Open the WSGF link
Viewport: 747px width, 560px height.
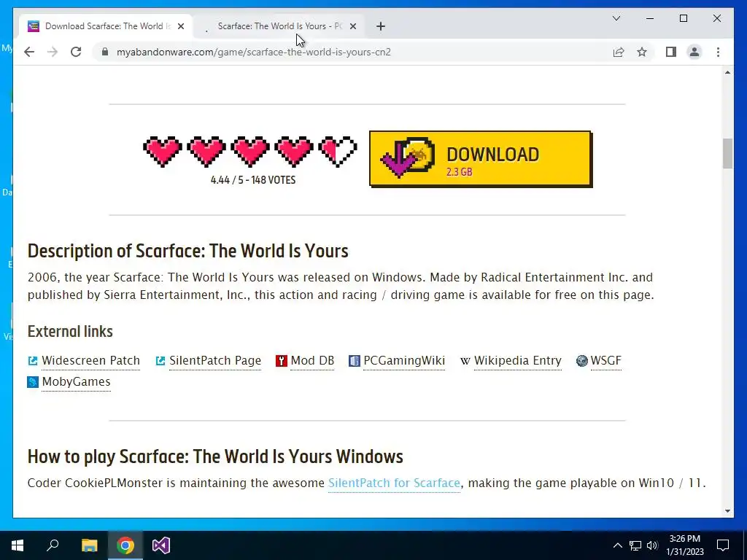[605, 360]
